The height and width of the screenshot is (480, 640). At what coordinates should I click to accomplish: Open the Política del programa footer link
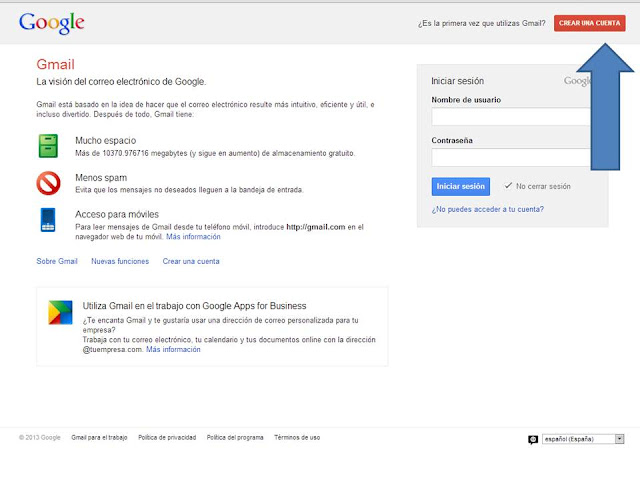click(x=235, y=438)
